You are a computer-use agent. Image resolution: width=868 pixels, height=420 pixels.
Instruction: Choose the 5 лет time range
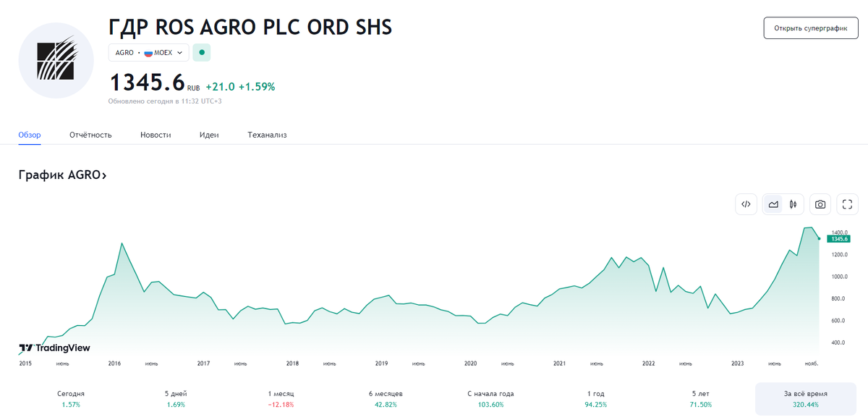tap(702, 399)
